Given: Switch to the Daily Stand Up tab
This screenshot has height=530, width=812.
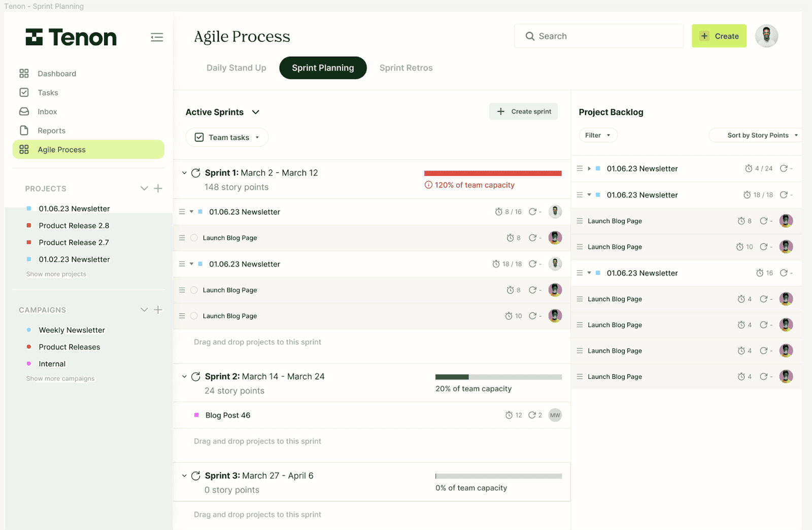Looking at the screenshot, I should click(236, 67).
